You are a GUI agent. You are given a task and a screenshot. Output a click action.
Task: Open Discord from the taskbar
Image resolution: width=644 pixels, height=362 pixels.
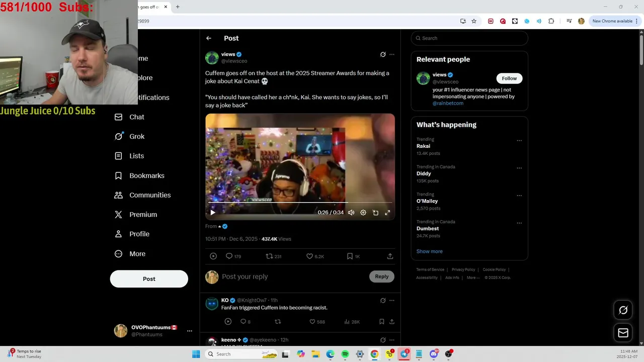(x=434, y=354)
